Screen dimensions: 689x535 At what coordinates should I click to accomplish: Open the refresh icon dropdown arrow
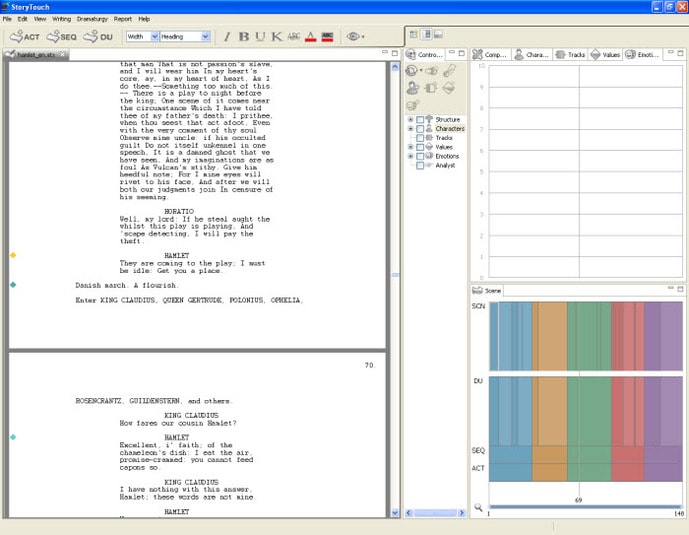[x=421, y=71]
